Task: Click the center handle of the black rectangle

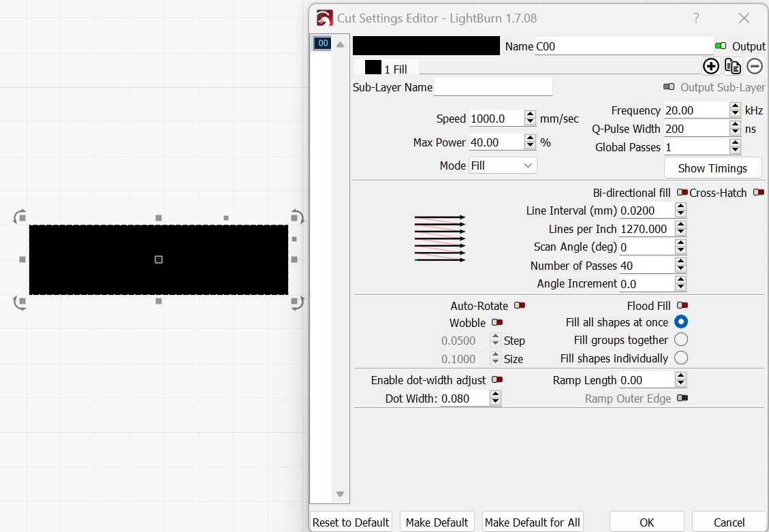Action: tap(159, 260)
